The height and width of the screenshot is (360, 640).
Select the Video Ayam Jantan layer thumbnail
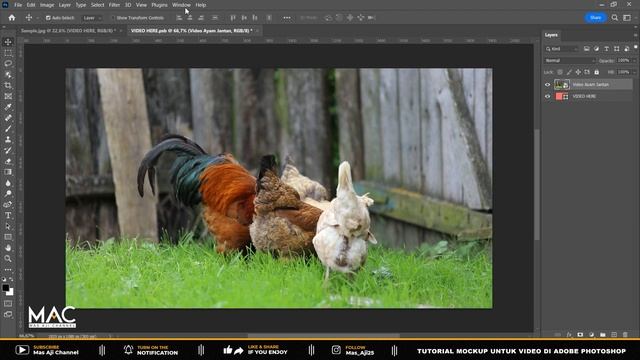click(562, 84)
